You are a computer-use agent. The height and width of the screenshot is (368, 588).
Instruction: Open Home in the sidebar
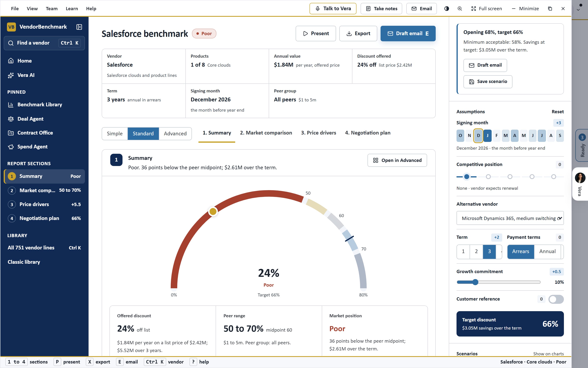click(x=44, y=61)
